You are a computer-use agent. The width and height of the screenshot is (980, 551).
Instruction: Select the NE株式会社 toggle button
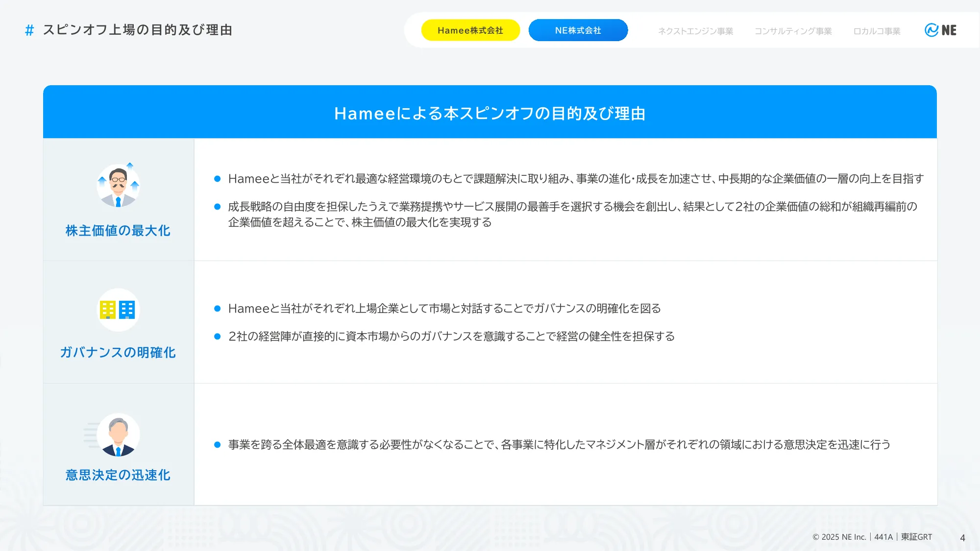click(578, 30)
